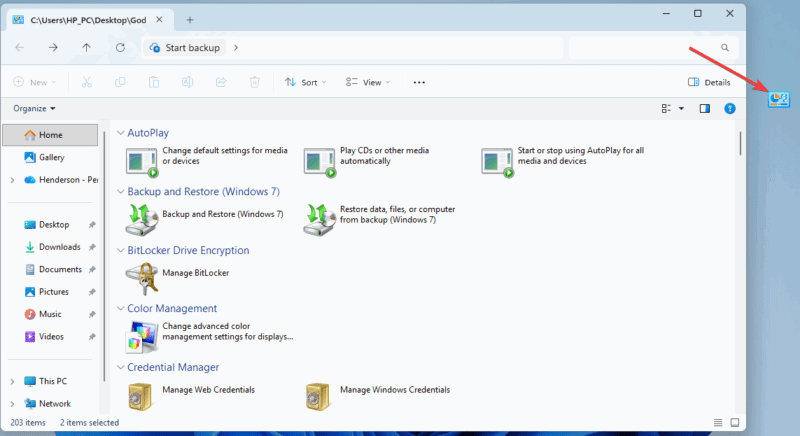Image resolution: width=800 pixels, height=436 pixels.
Task: Open Manage Web Credentials item
Action: [x=190, y=396]
